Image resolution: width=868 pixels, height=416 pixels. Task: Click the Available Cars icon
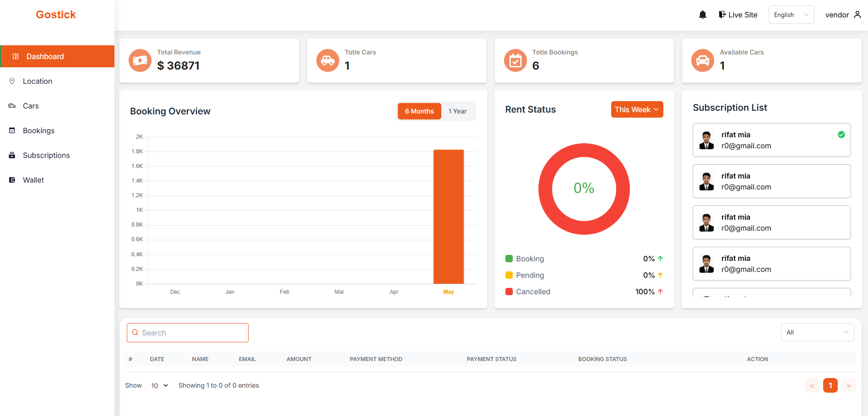pyautogui.click(x=703, y=60)
